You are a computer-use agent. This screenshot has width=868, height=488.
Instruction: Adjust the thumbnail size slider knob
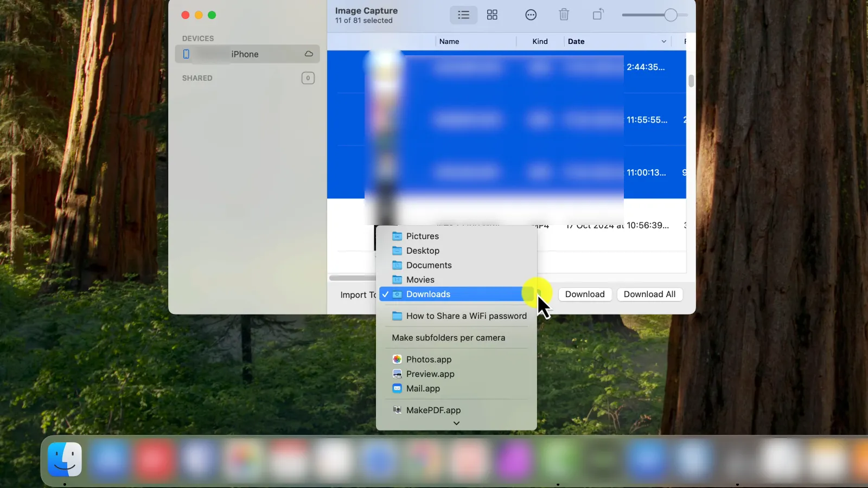[x=671, y=15]
